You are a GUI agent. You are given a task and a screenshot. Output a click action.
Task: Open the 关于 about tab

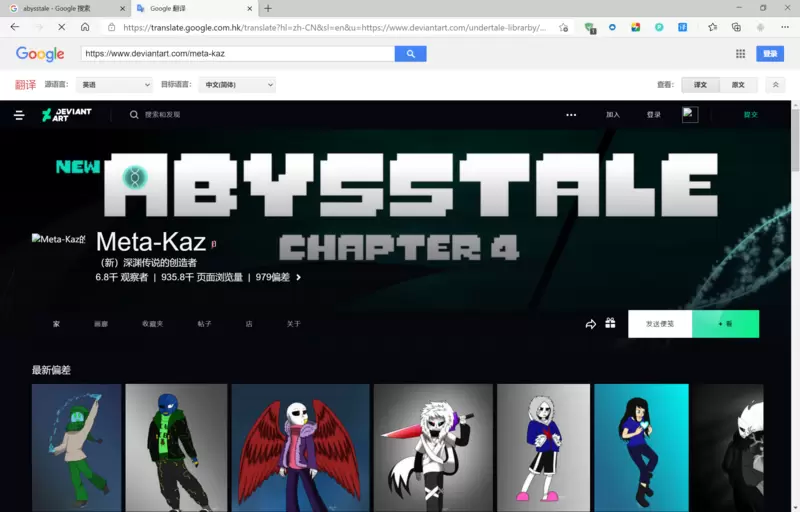click(x=293, y=324)
